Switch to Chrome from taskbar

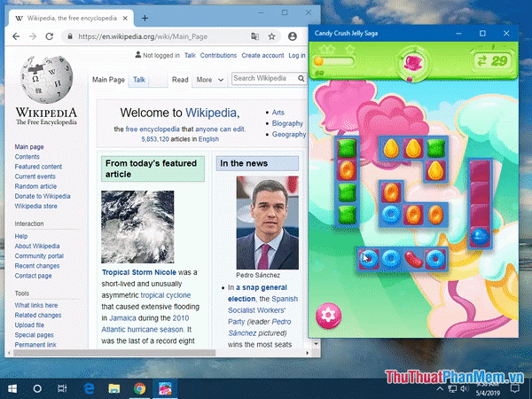coord(139,389)
